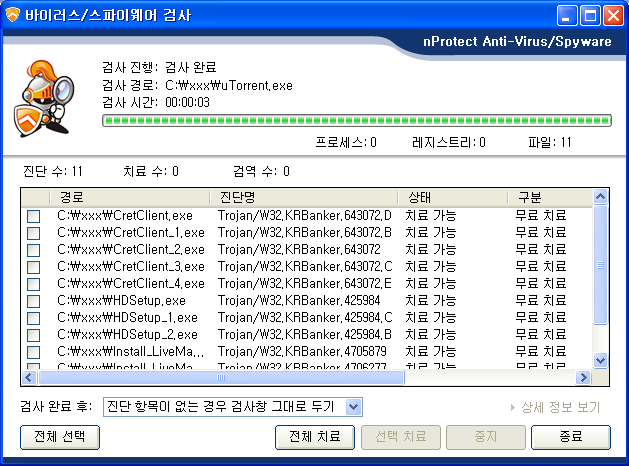Select Trojan/W32.KRBanker.643072.E entry

pos(304,284)
